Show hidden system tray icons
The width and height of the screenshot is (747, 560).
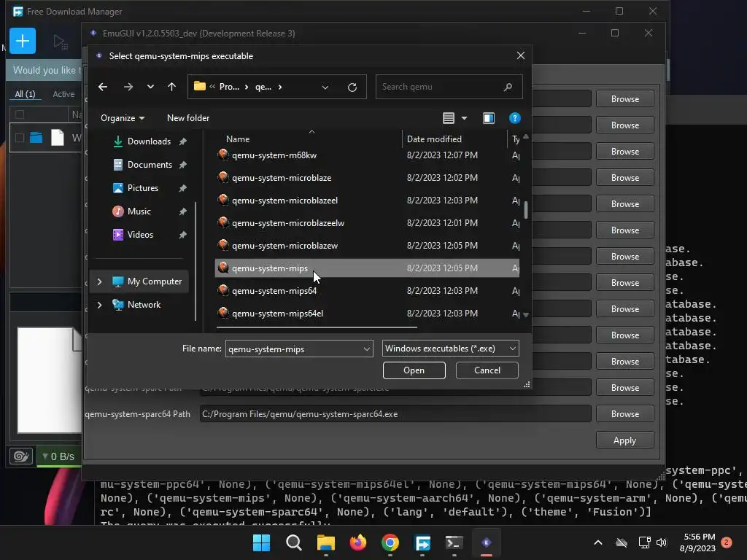[598, 542]
